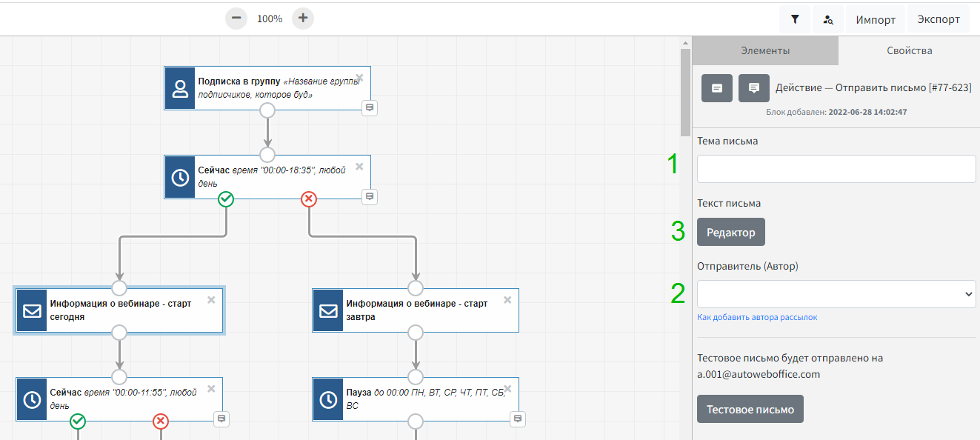
Task: Click the 'Экспорт' button
Action: click(x=939, y=20)
